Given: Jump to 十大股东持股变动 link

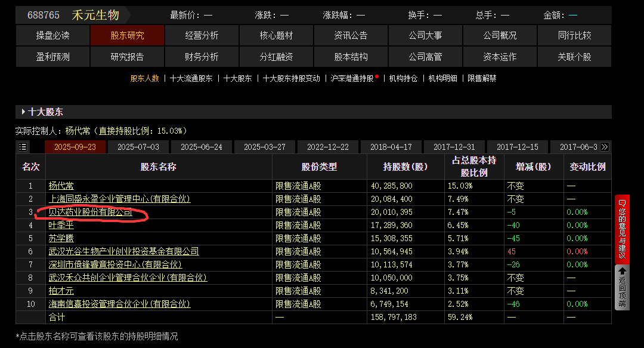Looking at the screenshot, I should pyautogui.click(x=291, y=78).
